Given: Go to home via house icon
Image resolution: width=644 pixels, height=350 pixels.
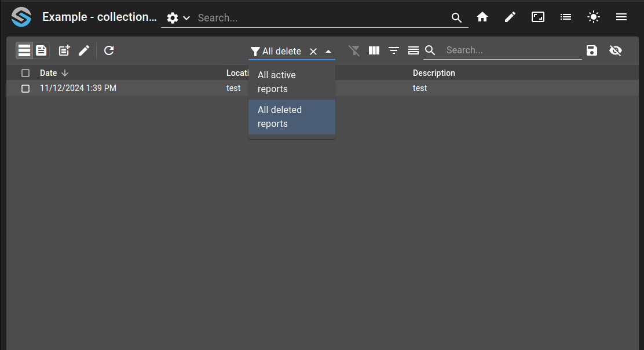Looking at the screenshot, I should pos(482,17).
